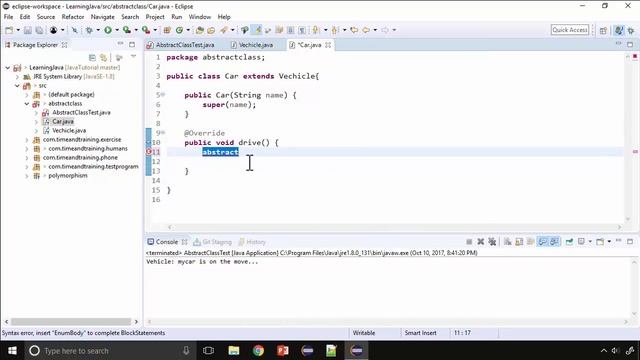The width and height of the screenshot is (640, 360).
Task: Open the Source menu
Action: pyautogui.click(x=46, y=17)
